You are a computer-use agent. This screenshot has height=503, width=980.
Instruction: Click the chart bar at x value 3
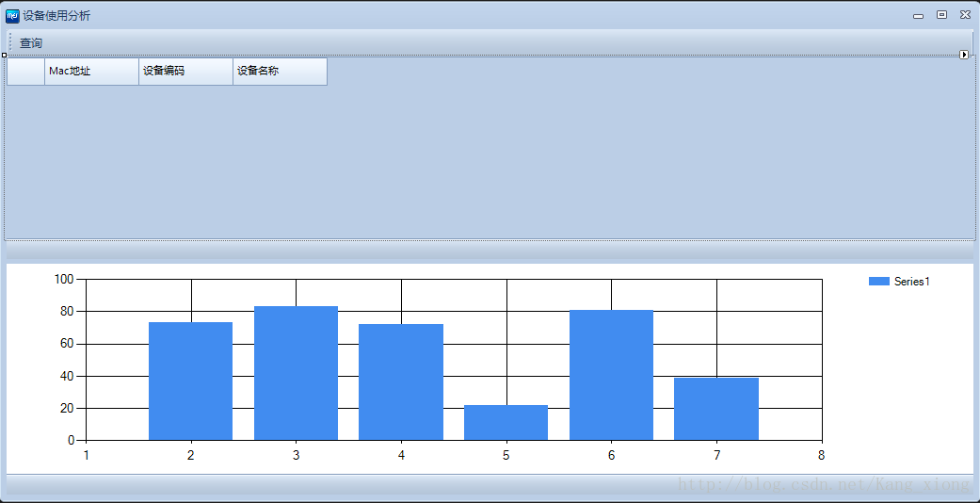pyautogui.click(x=296, y=373)
